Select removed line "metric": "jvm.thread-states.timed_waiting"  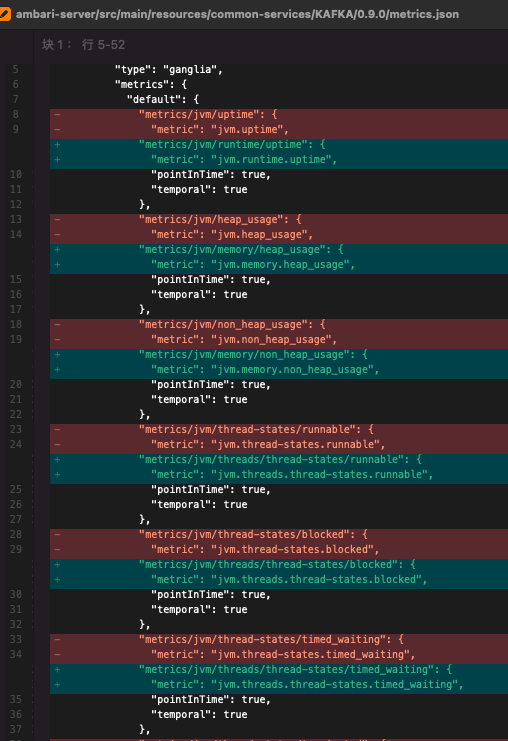tap(279, 655)
